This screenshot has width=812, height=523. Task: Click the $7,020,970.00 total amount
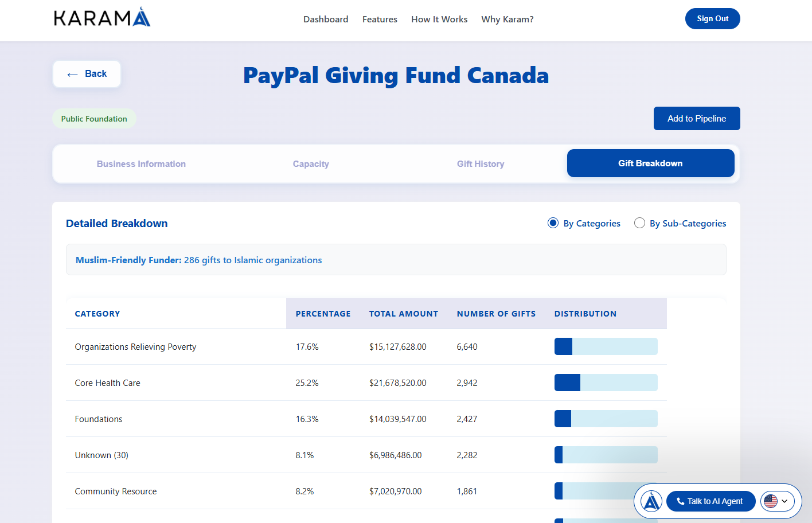[396, 491]
